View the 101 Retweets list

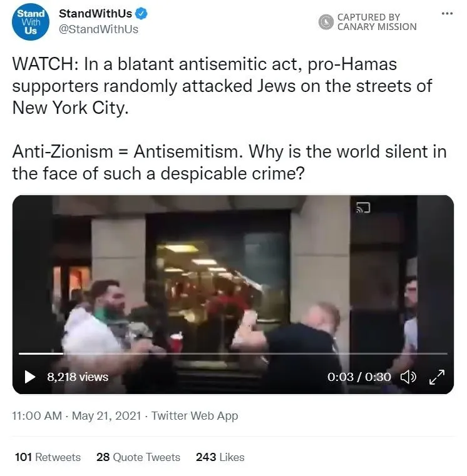(x=48, y=457)
